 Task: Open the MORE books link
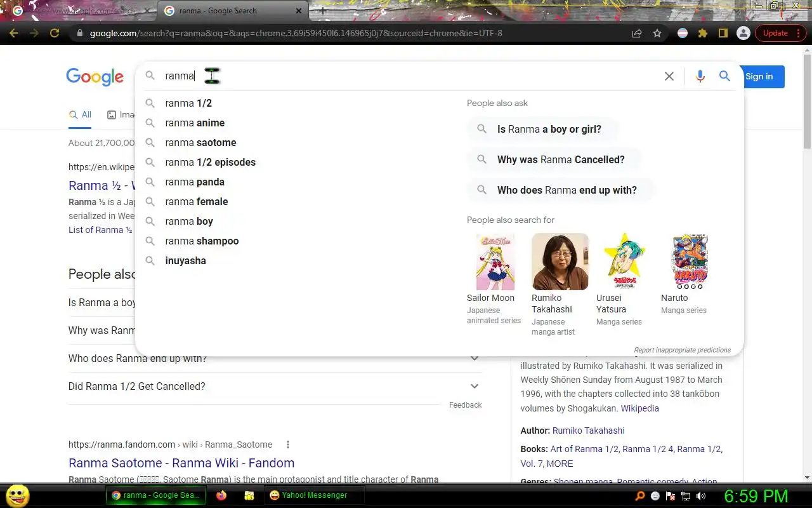560,464
